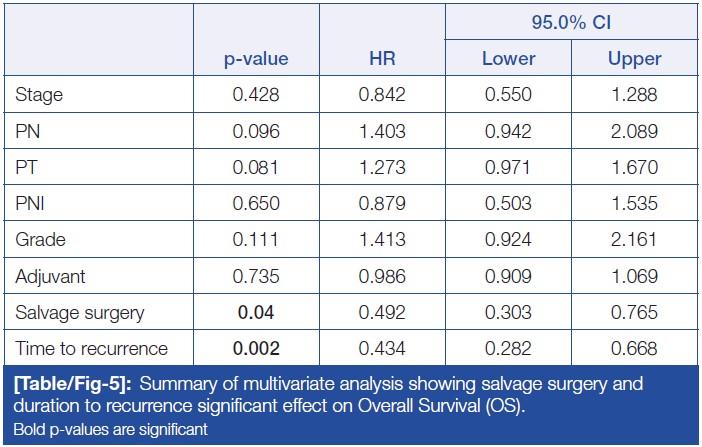The width and height of the screenshot is (702, 447).
Task: Click the bold 0.04 p-value cell
Action: click(255, 312)
